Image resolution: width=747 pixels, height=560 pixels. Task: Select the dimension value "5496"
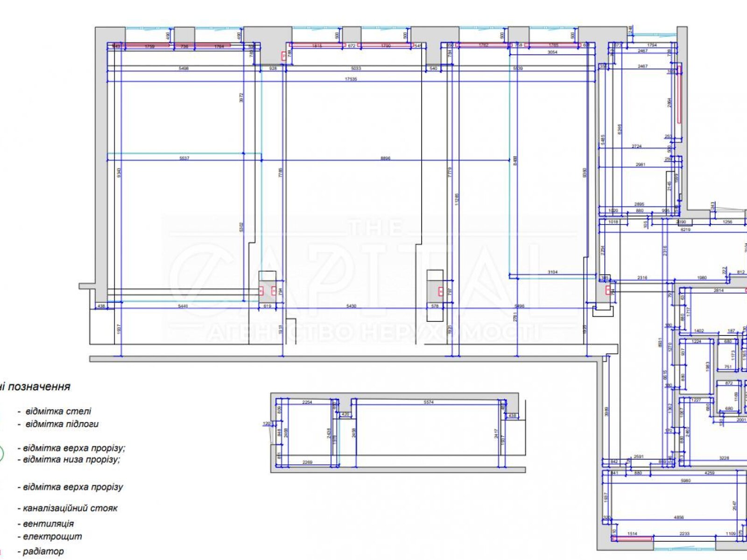519,307
